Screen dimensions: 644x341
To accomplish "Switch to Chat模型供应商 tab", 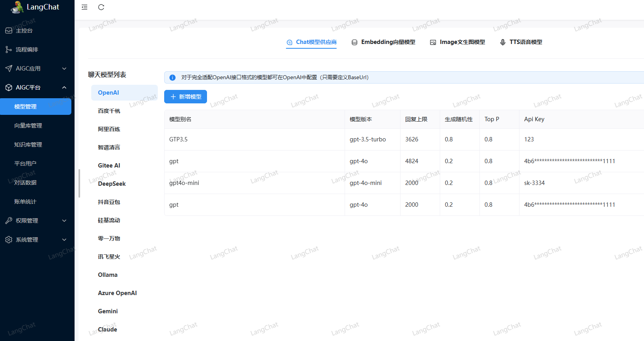I will [311, 42].
